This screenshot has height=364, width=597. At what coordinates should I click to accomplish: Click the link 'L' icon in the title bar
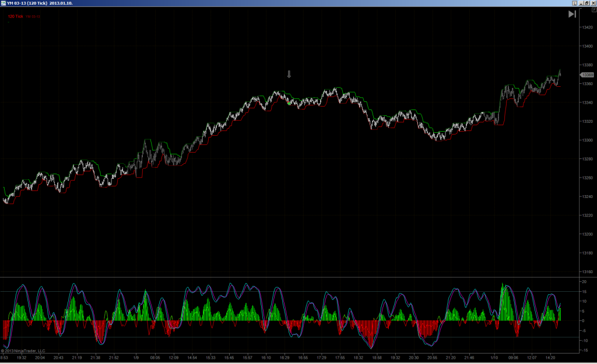point(574,3)
